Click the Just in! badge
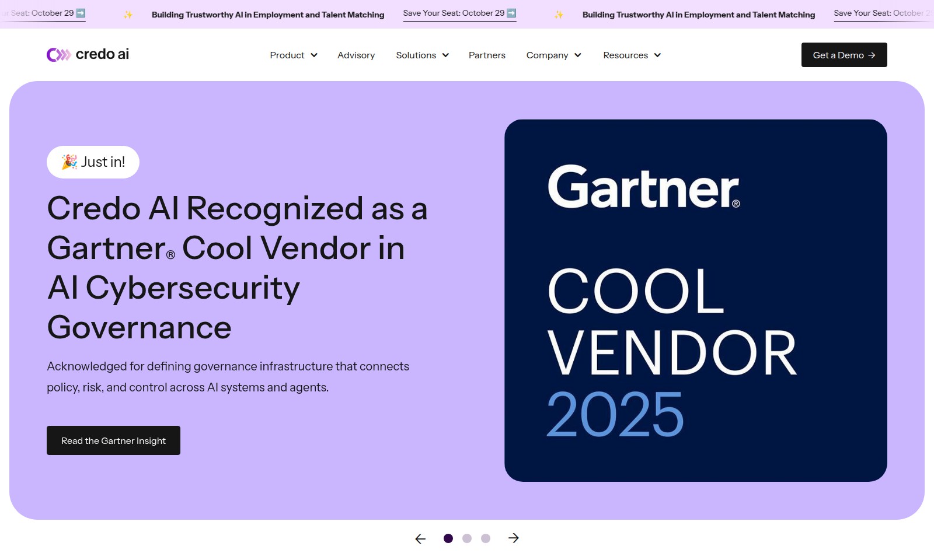Viewport: 934px width, 560px height. 93,162
